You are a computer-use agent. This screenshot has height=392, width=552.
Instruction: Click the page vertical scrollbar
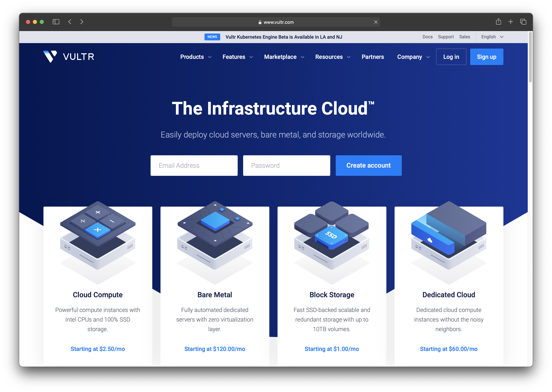(x=530, y=57)
